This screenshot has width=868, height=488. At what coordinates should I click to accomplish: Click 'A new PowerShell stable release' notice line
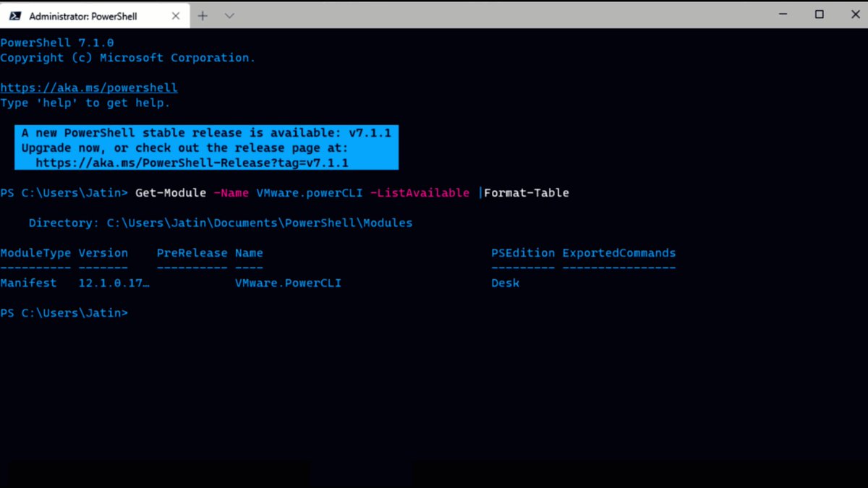206,133
